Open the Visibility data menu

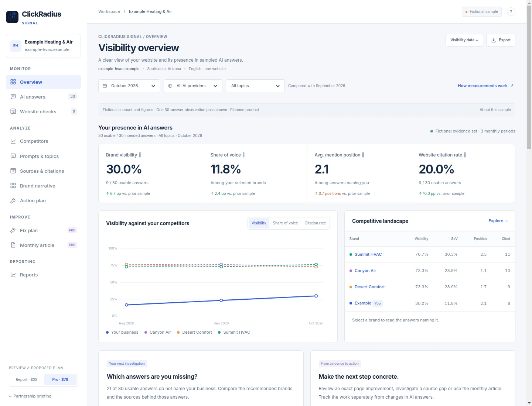(464, 40)
